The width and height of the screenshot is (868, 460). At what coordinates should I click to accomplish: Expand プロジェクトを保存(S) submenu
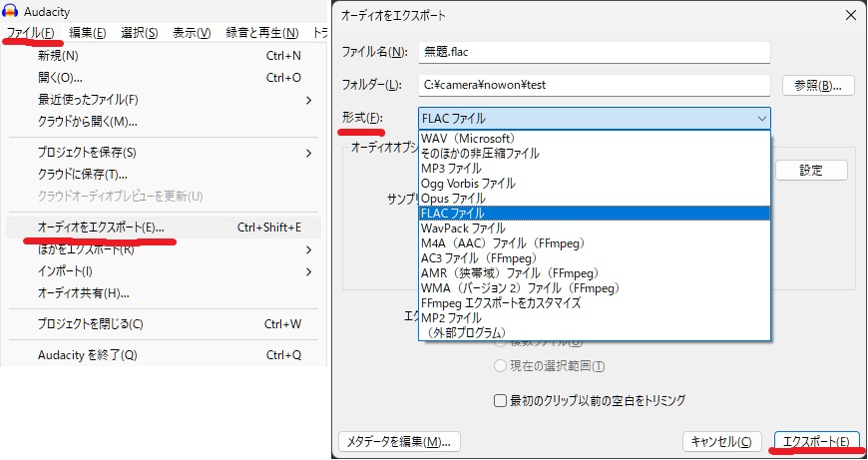pyautogui.click(x=308, y=153)
